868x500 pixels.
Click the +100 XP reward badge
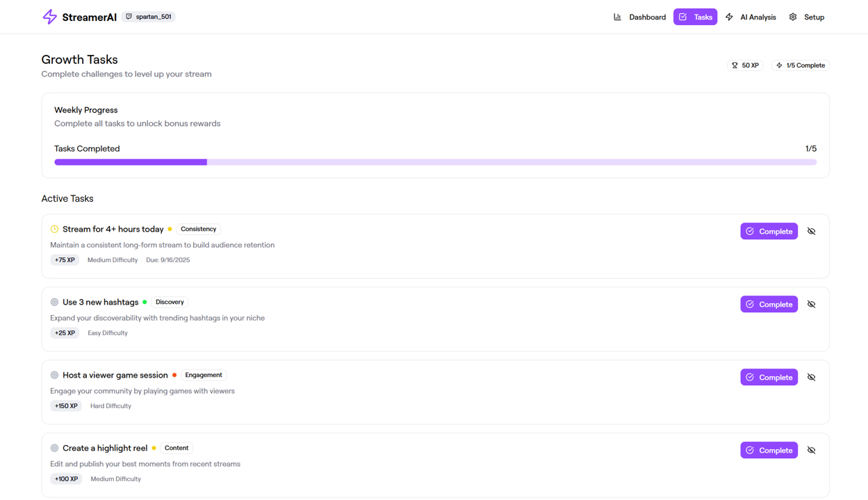(66, 479)
